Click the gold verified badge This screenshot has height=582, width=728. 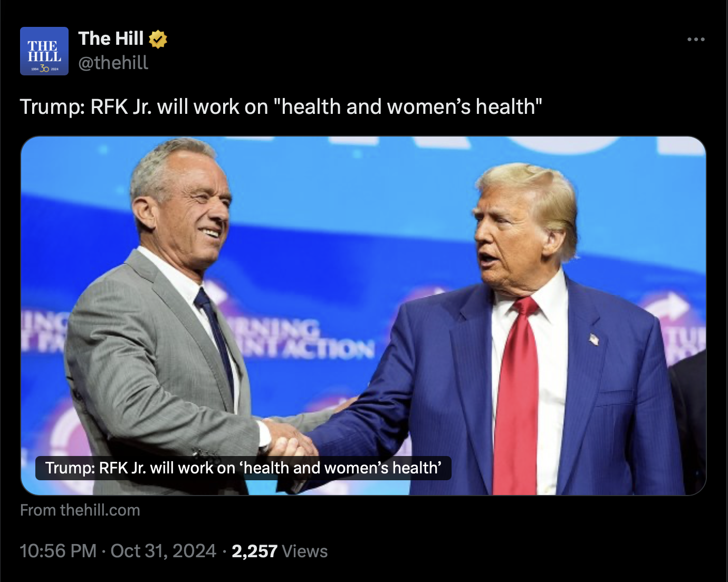(158, 39)
